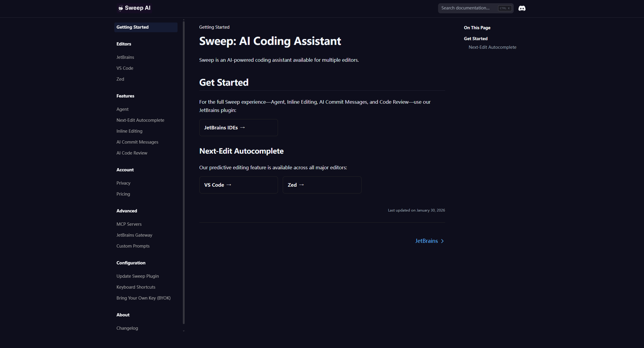Open Next-Edit Autocomplete in the sidebar

(x=140, y=120)
